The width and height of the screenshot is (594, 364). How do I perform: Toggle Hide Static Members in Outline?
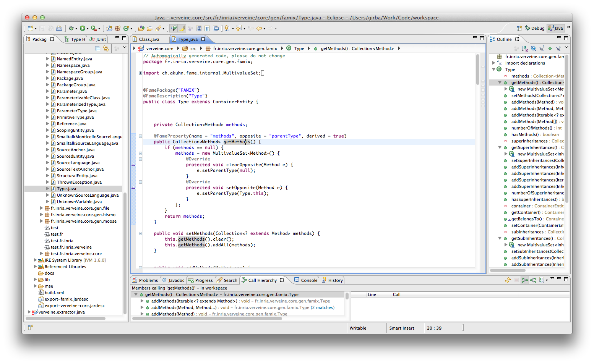pos(542,49)
